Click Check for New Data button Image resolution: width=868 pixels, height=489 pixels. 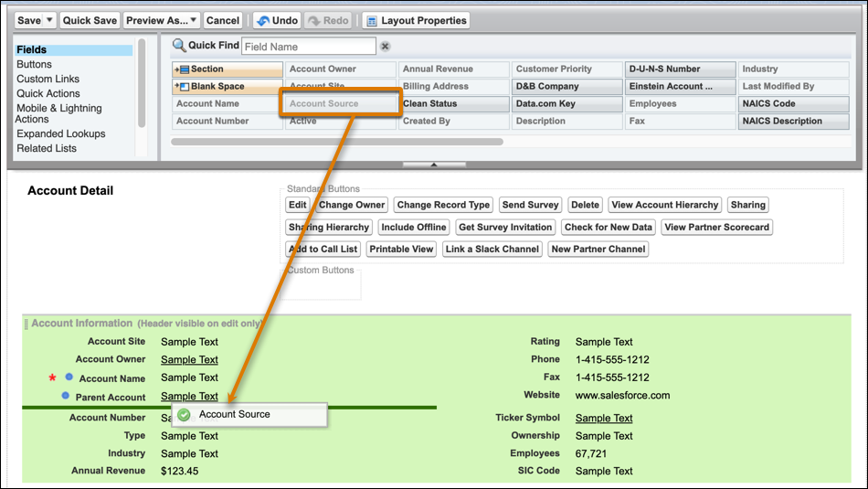[x=609, y=227]
